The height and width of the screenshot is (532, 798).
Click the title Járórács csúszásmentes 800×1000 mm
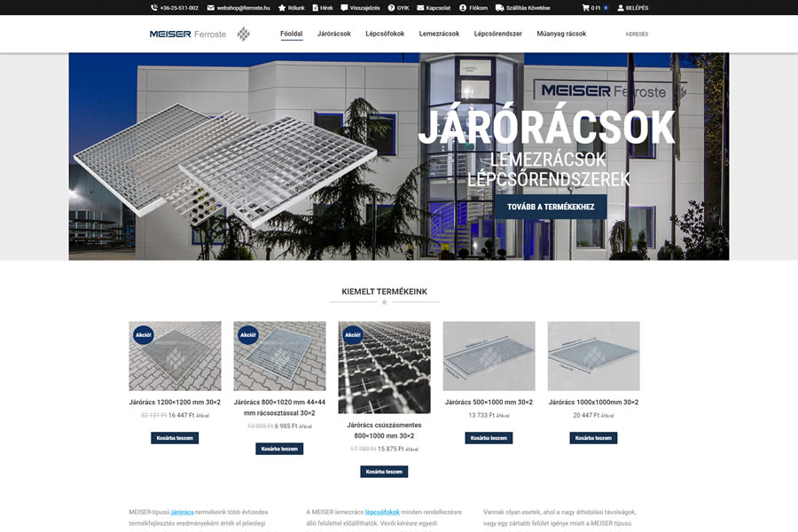pos(384,430)
